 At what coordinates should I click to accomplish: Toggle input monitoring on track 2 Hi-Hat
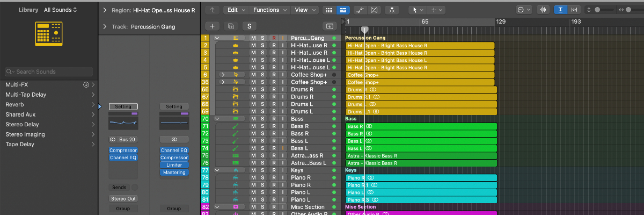pyautogui.click(x=283, y=46)
